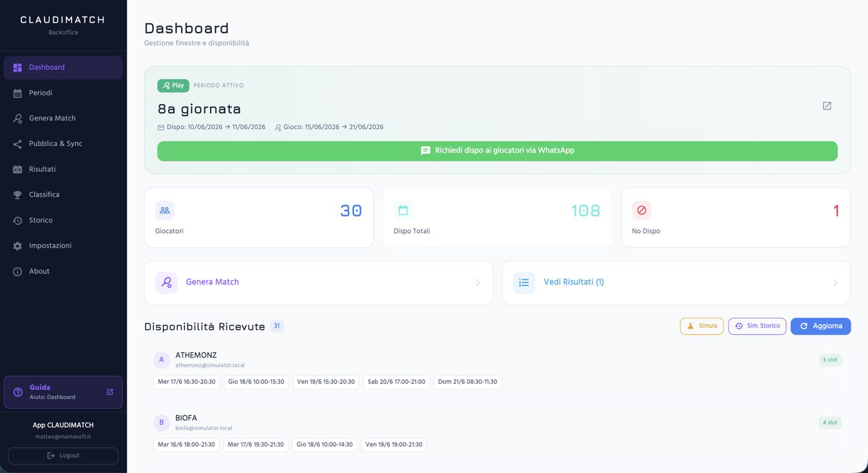Go to Classifica page
Image resolution: width=868 pixels, height=473 pixels.
click(63, 195)
